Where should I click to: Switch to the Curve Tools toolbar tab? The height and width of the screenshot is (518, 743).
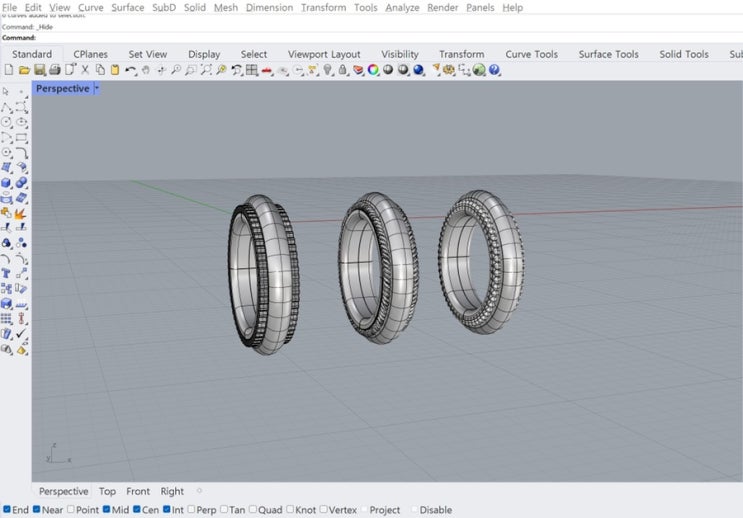531,54
